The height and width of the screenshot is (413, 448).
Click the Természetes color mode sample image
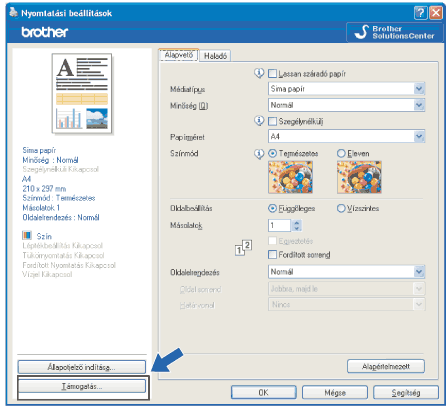[x=290, y=177]
